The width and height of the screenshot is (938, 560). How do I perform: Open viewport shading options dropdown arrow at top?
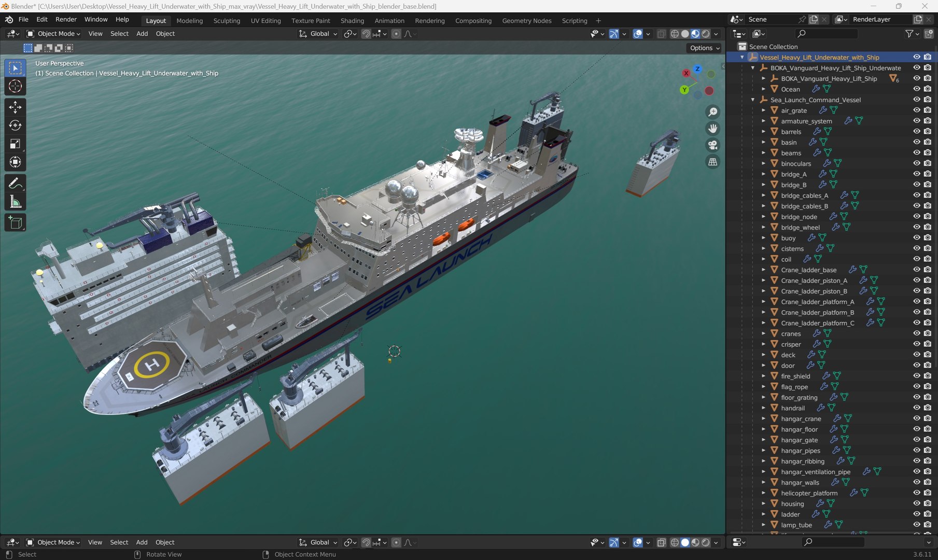point(716,34)
